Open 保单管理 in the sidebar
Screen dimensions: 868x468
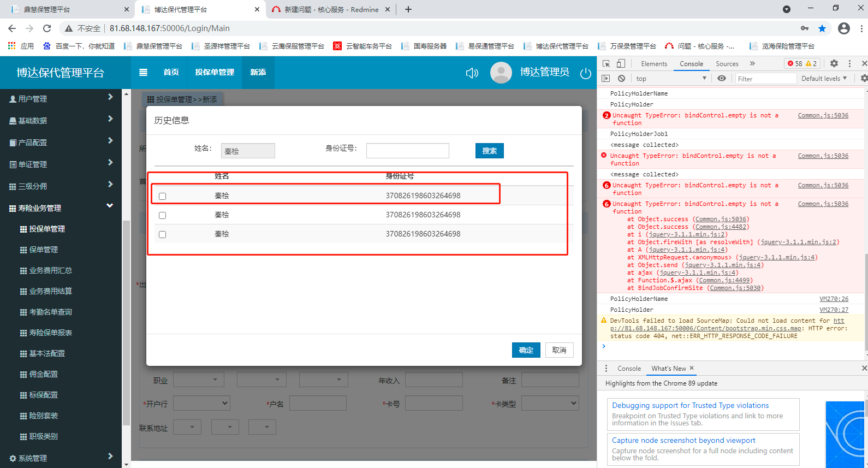(44, 250)
